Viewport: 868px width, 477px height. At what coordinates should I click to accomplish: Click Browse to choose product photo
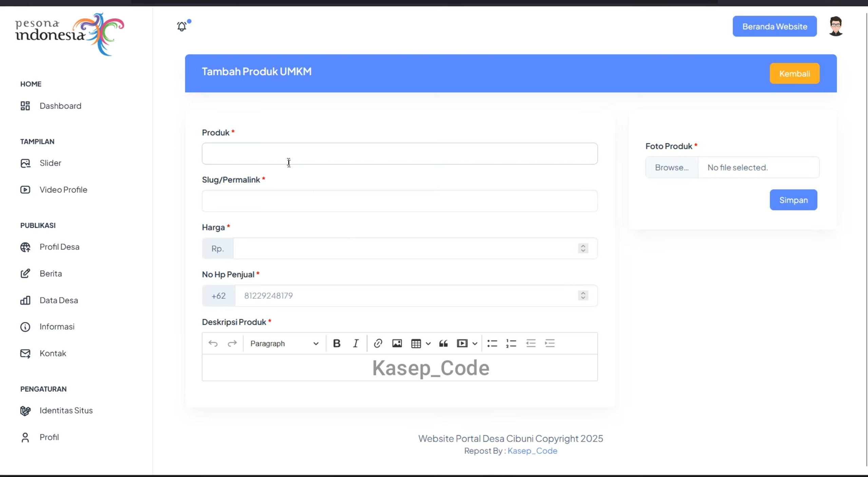pos(672,167)
